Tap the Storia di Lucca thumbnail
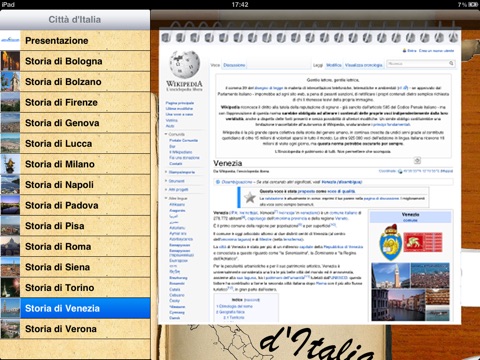This screenshot has width=480, height=360. [x=10, y=144]
